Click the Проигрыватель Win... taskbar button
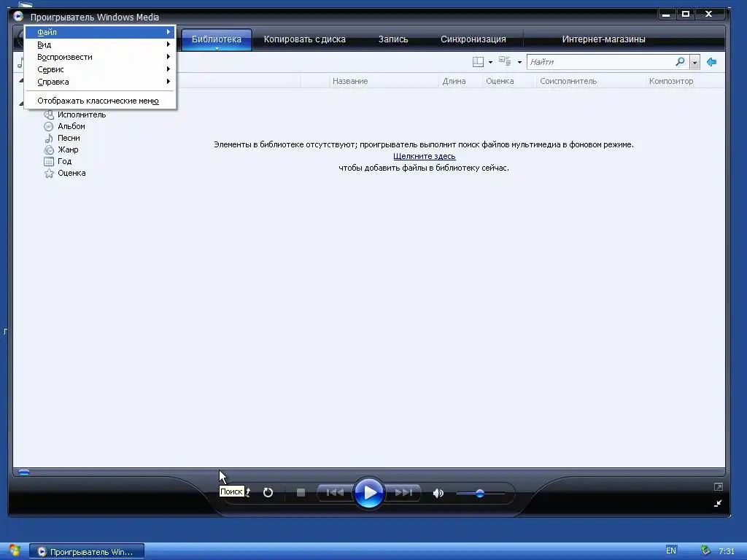This screenshot has height=560, width=747. pyautogui.click(x=87, y=552)
